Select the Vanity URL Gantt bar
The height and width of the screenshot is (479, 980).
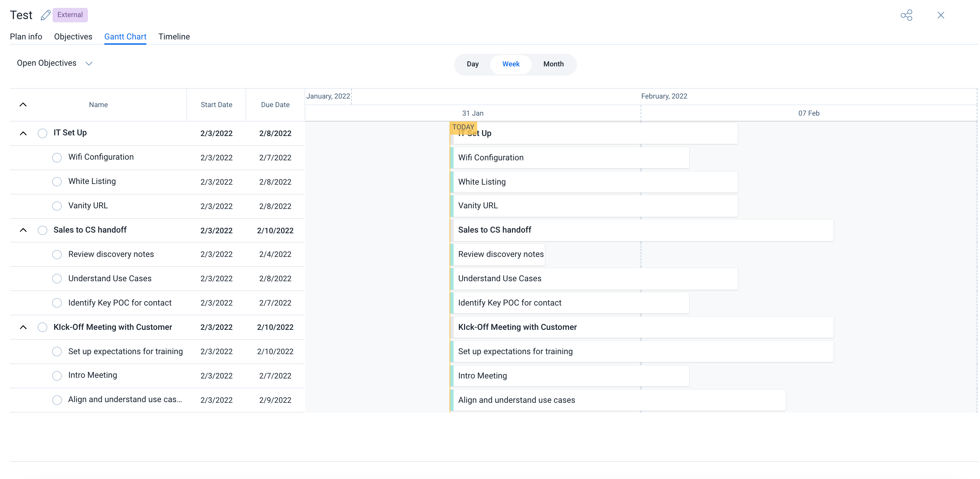[593, 206]
